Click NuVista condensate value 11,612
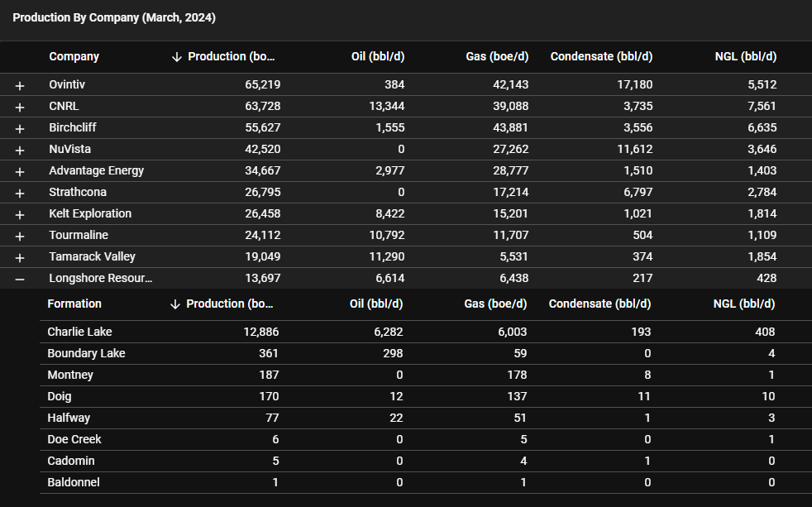 pyautogui.click(x=635, y=149)
